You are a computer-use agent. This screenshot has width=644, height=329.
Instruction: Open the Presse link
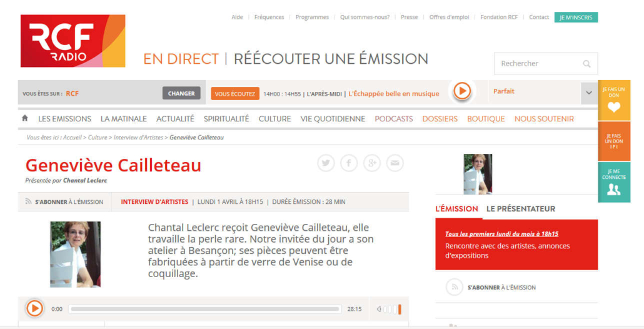coord(409,18)
